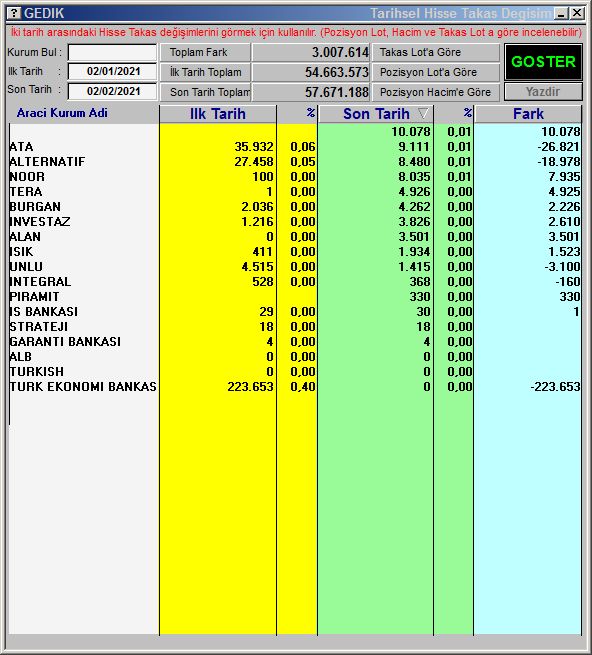
Task: Sort by Ilk Tarih column header
Action: 218,114
